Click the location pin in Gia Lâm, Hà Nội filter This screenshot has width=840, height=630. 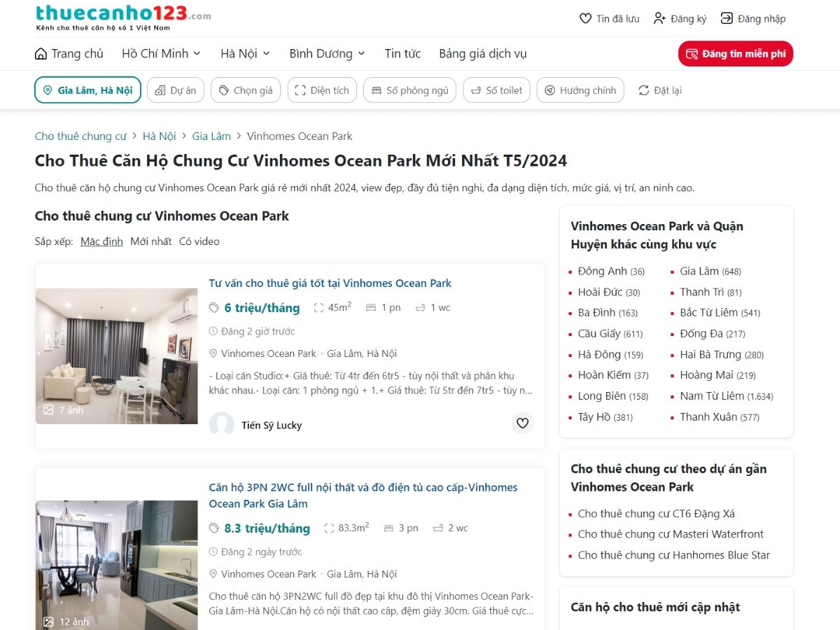click(48, 90)
